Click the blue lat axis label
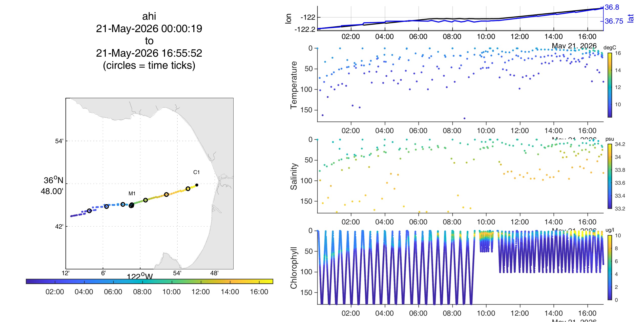Viewport: 644px width, 322px height. point(630,18)
